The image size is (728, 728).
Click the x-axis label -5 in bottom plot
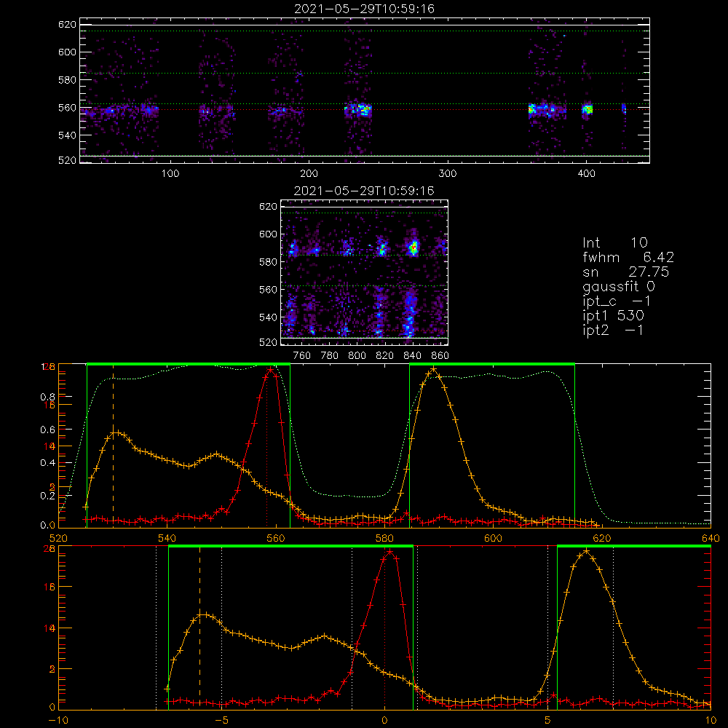[x=221, y=721]
